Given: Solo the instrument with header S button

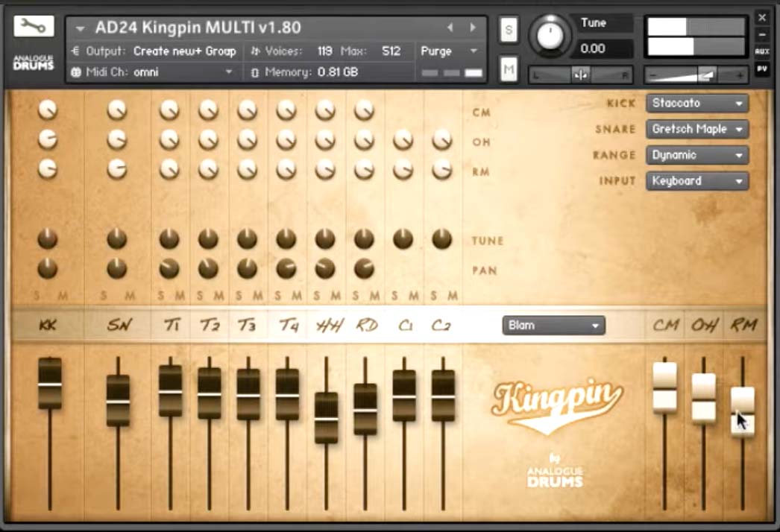Looking at the screenshot, I should point(509,30).
